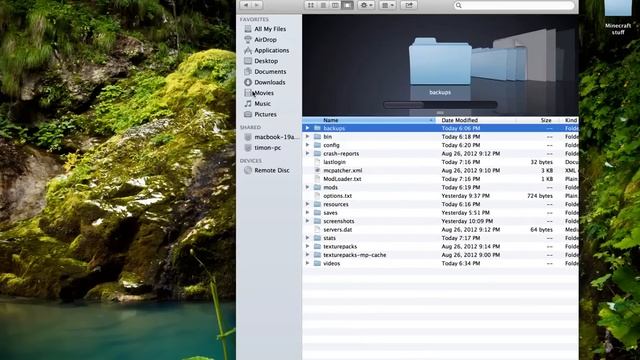Click the mcpatcher.xml file icon

click(x=317, y=170)
